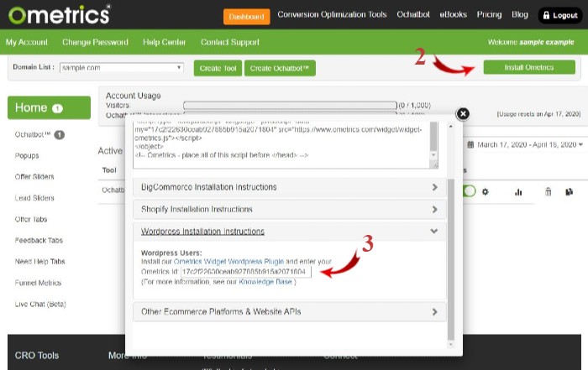Screen dimensions: 588x370
Task: Click the Ometrics logo
Action: [60, 14]
